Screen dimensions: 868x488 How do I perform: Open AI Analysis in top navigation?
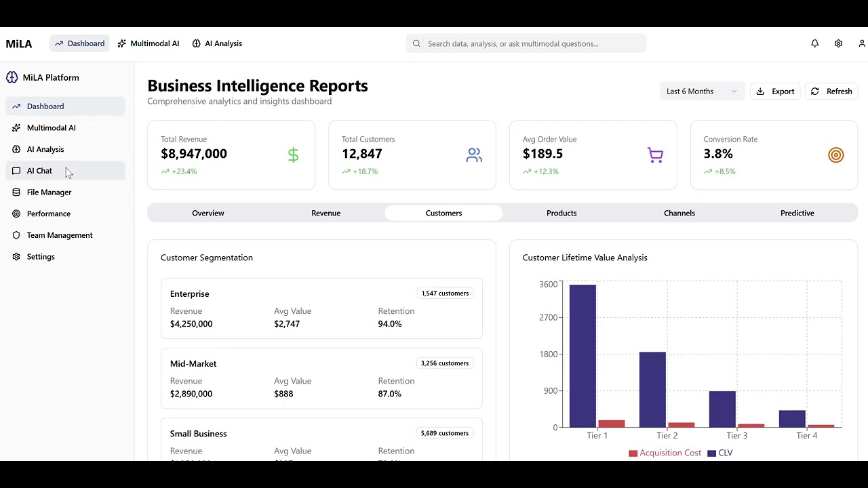tap(217, 43)
